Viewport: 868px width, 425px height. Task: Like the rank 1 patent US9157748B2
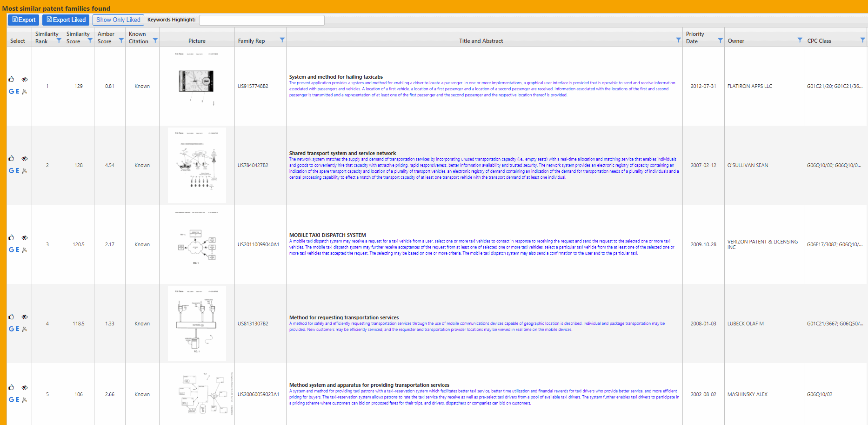click(x=11, y=80)
